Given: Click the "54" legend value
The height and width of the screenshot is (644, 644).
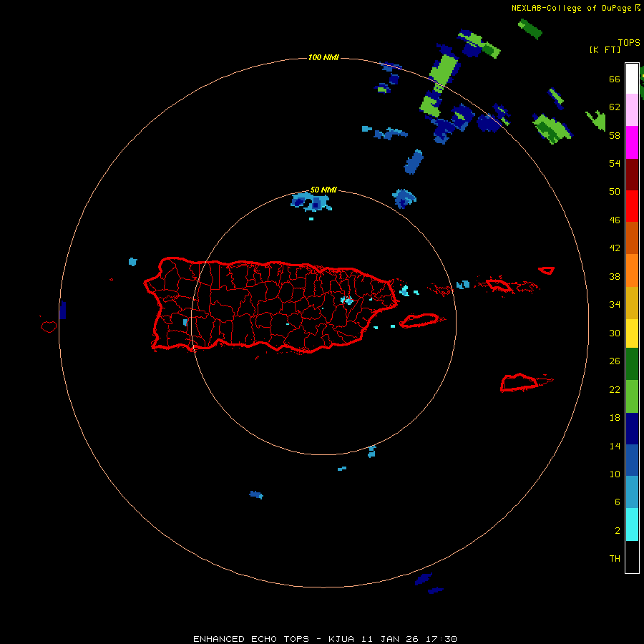Looking at the screenshot, I should [615, 163].
